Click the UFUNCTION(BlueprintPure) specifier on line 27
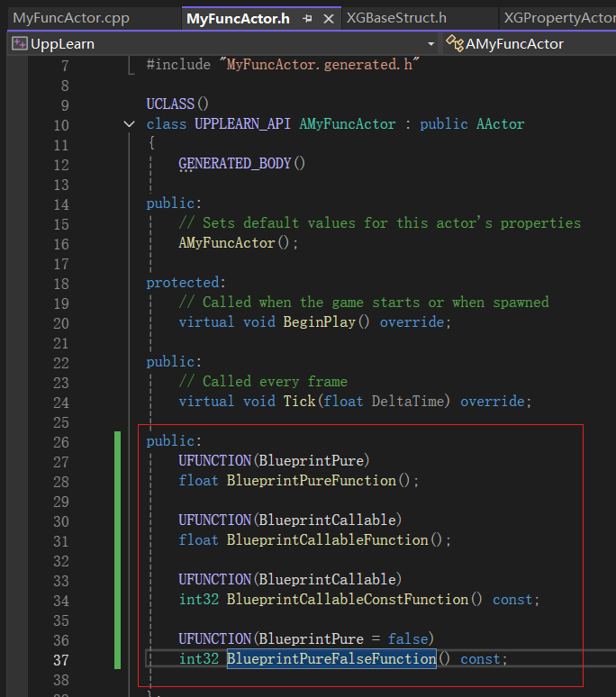This screenshot has height=697, width=616. pyautogui.click(x=274, y=460)
